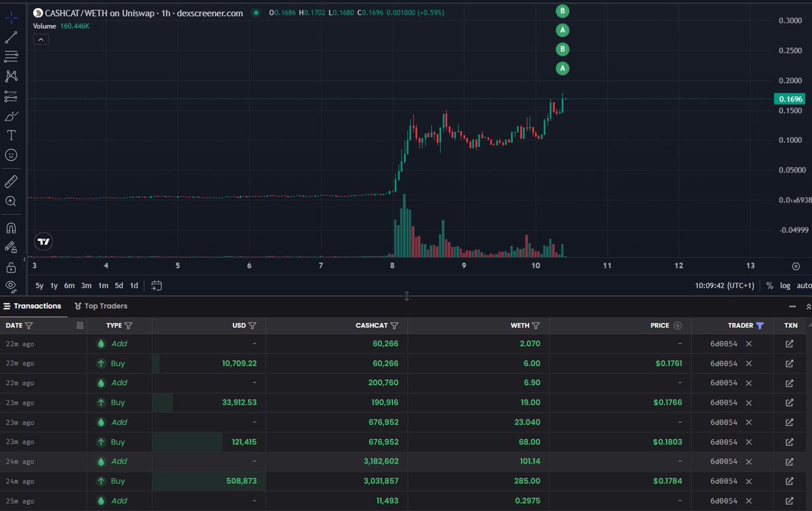The width and height of the screenshot is (812, 511).
Task: Select the forecasting and measurement position tool
Action: pyautogui.click(x=11, y=96)
